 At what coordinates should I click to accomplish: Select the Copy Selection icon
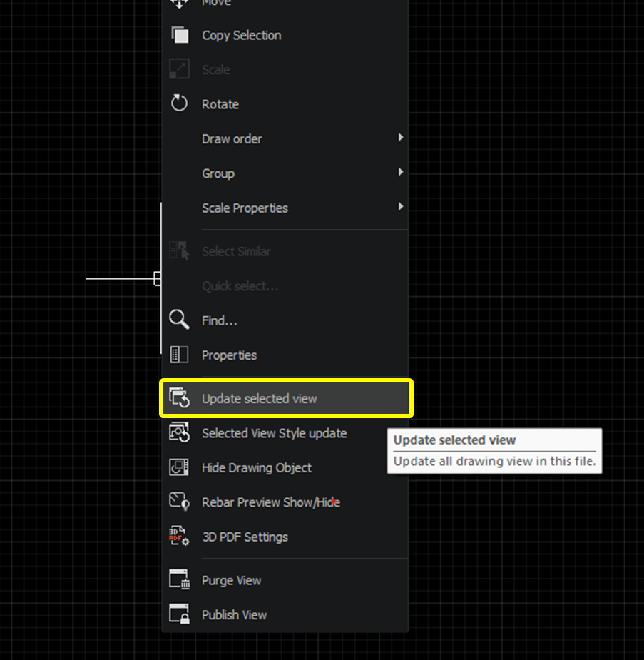pyautogui.click(x=179, y=34)
